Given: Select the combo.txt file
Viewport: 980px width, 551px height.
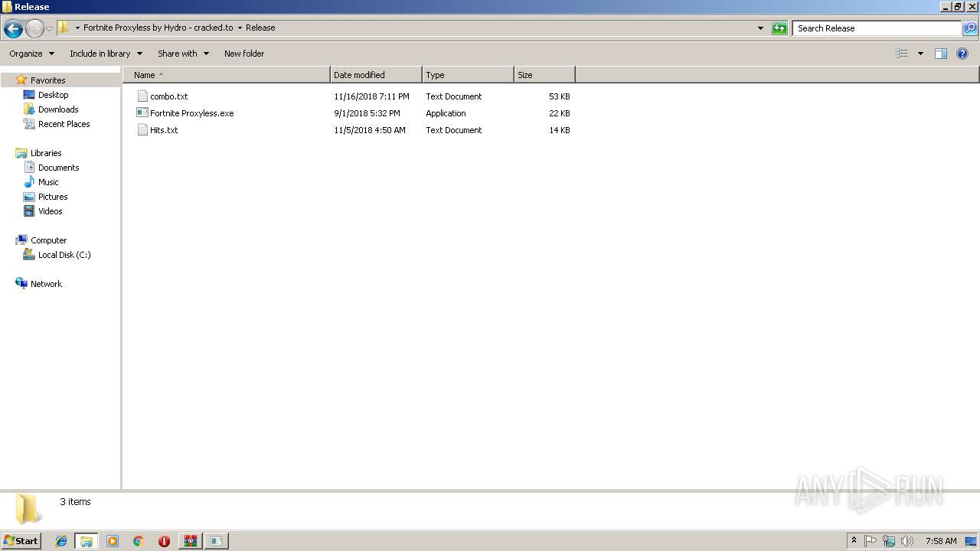Looking at the screenshot, I should pyautogui.click(x=168, y=96).
